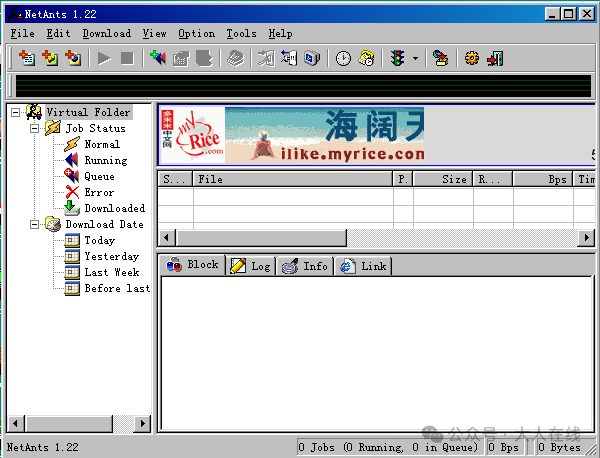Sort by the Size column header
The image size is (600, 458).
[x=443, y=179]
